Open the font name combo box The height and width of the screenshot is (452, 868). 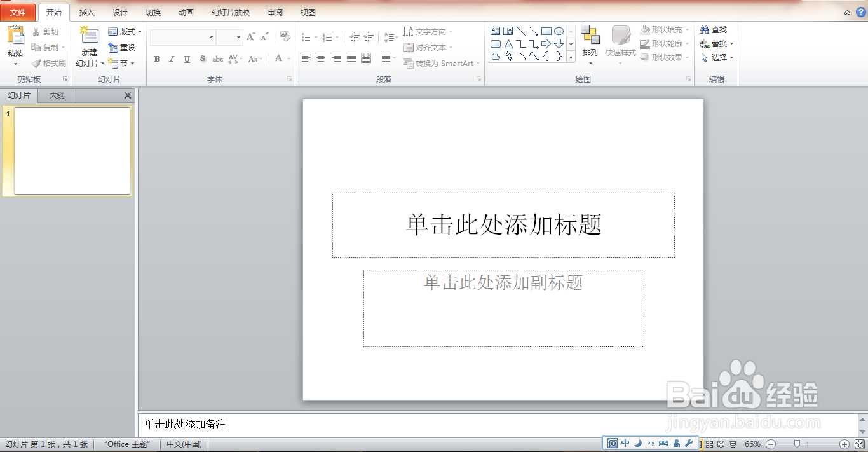(x=183, y=38)
